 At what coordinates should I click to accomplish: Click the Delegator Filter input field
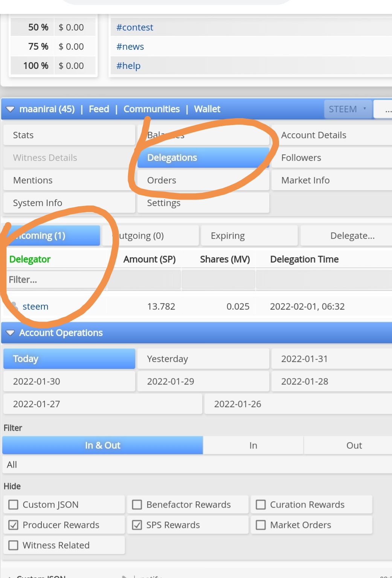(x=56, y=279)
